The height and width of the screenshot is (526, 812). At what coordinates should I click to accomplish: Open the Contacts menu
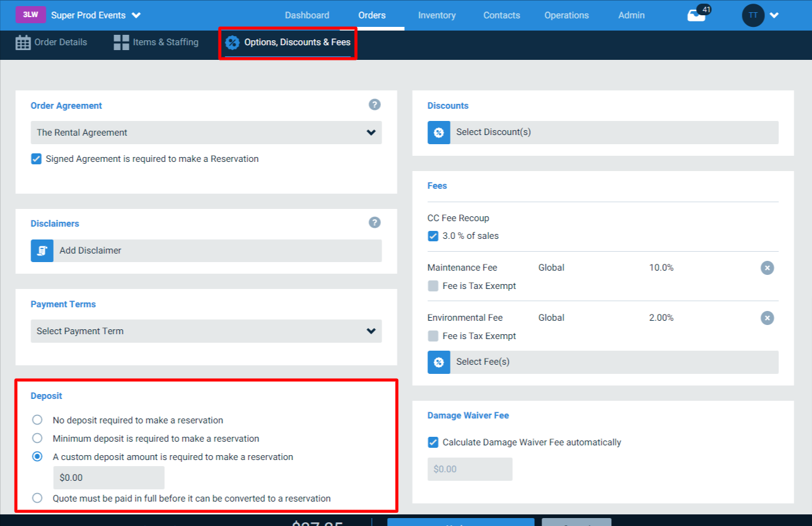click(x=502, y=15)
